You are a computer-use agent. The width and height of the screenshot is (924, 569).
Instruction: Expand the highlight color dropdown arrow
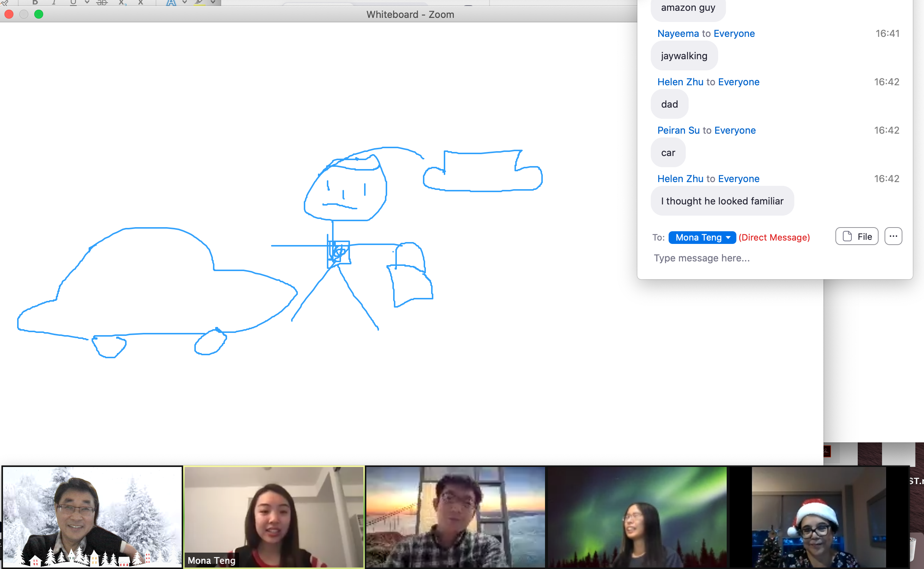(213, 2)
